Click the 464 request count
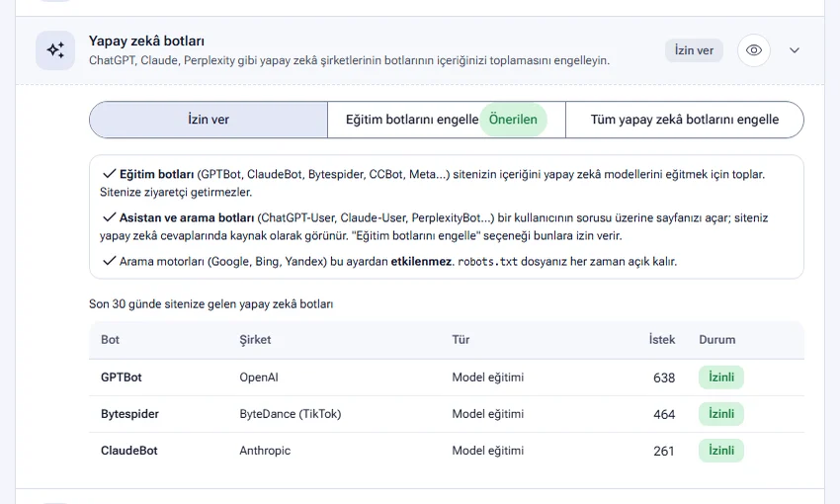The height and width of the screenshot is (504, 840). (664, 414)
